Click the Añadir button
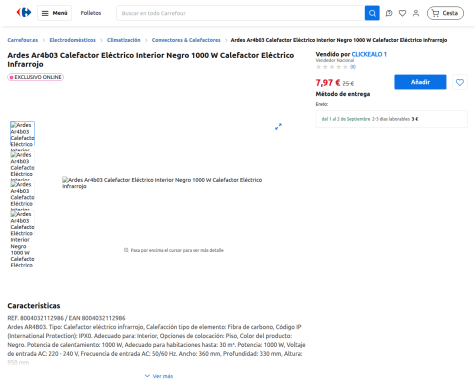 click(x=420, y=82)
